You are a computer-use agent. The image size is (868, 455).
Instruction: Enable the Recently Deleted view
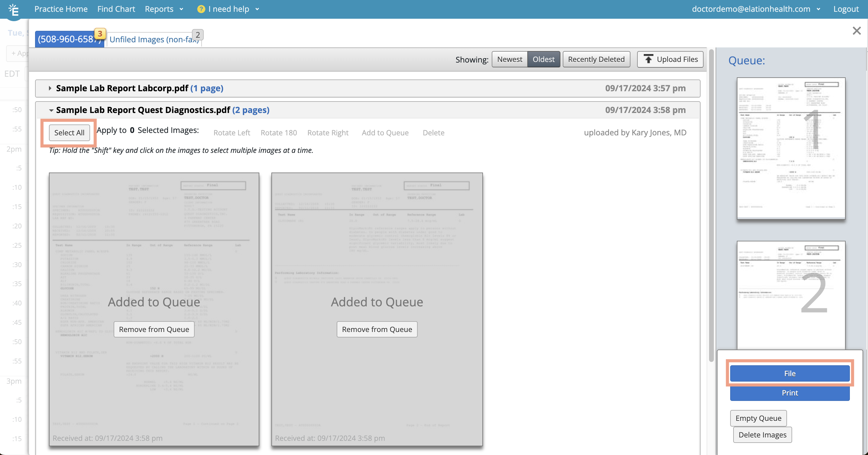pyautogui.click(x=596, y=59)
